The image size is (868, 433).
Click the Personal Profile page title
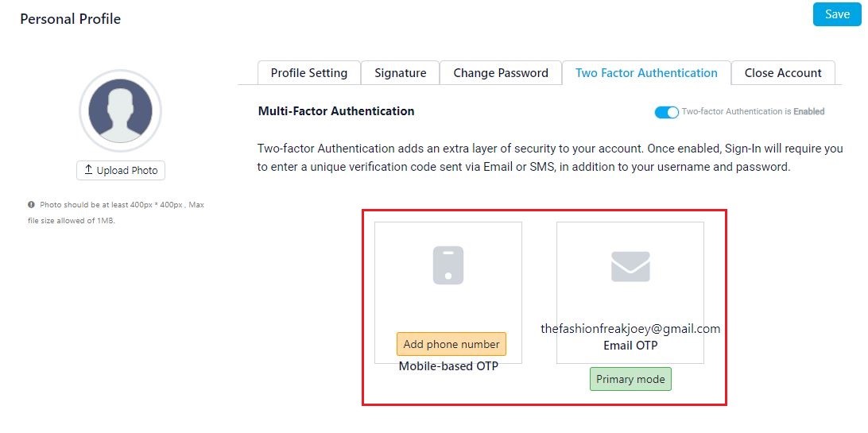click(x=70, y=19)
